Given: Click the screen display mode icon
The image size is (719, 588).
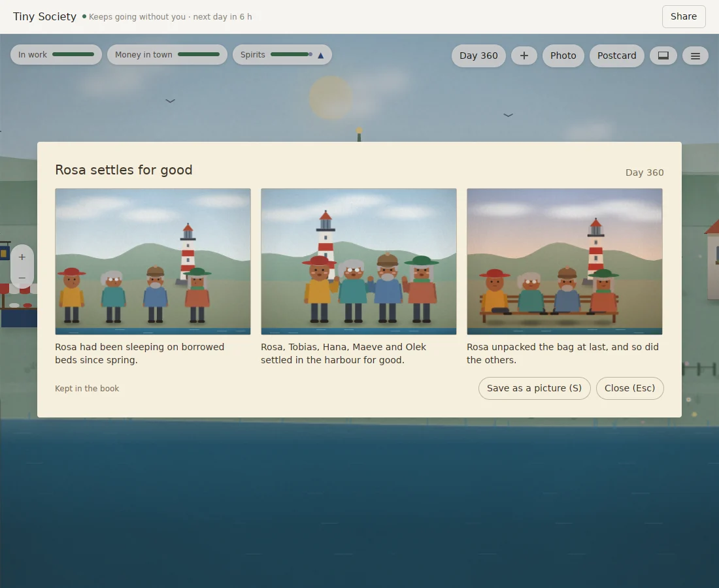Looking at the screenshot, I should click(663, 56).
